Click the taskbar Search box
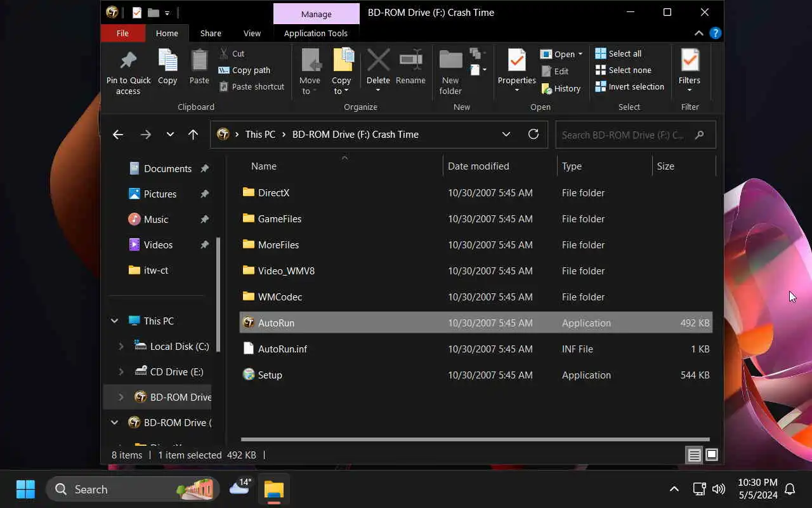This screenshot has height=508, width=812. point(133,489)
